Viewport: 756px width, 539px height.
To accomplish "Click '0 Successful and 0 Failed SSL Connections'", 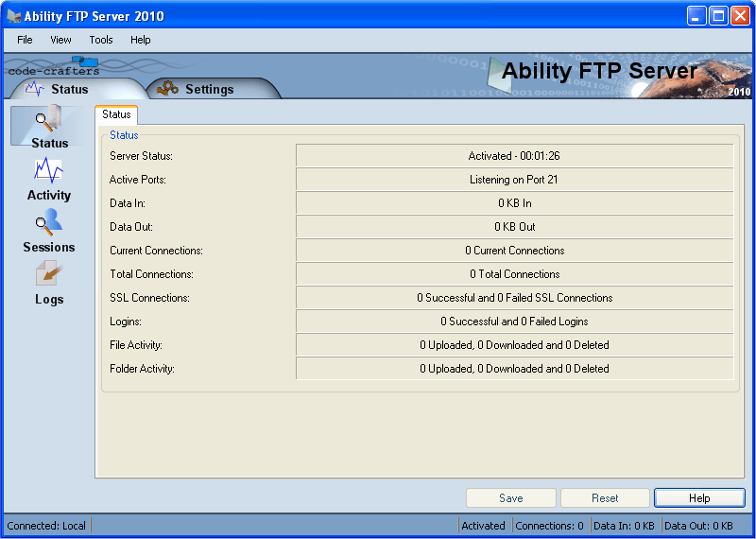I will [514, 298].
